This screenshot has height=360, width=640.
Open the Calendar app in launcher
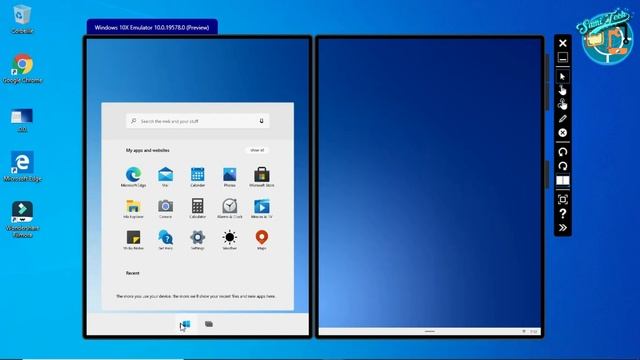click(198, 177)
